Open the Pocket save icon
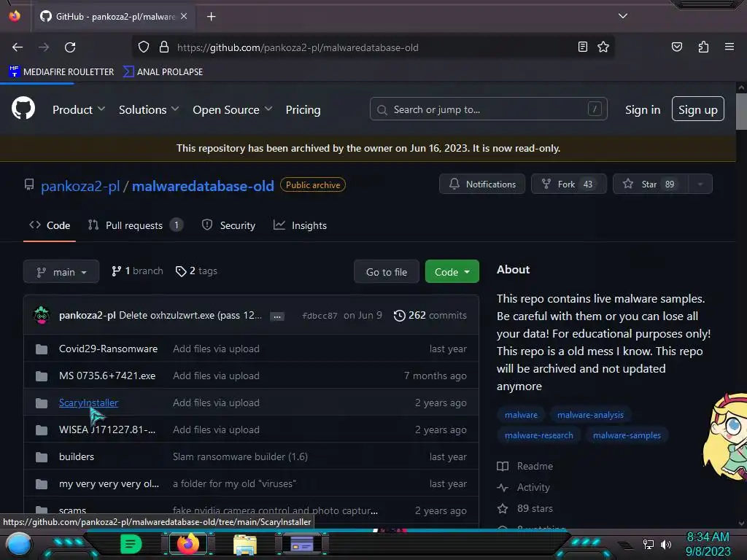747x560 pixels. tap(676, 47)
